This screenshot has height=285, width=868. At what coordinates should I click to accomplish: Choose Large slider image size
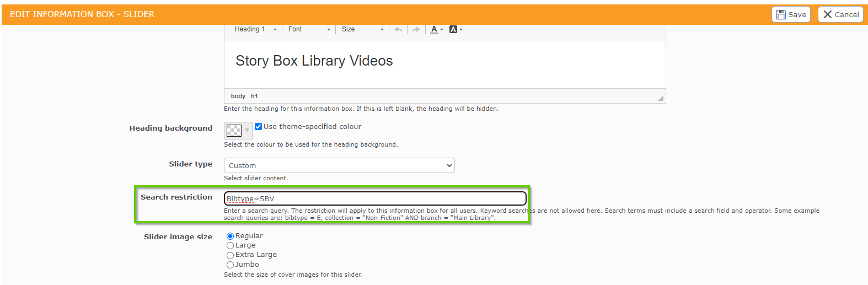coord(231,246)
